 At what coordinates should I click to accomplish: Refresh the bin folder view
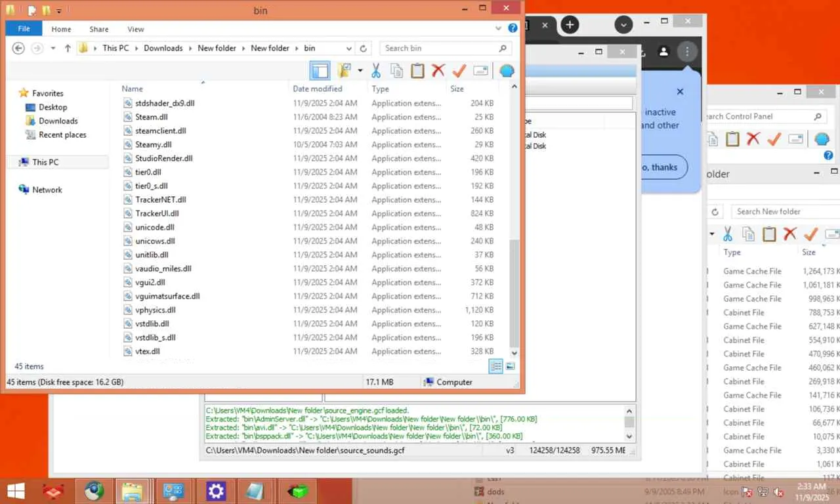(x=364, y=48)
